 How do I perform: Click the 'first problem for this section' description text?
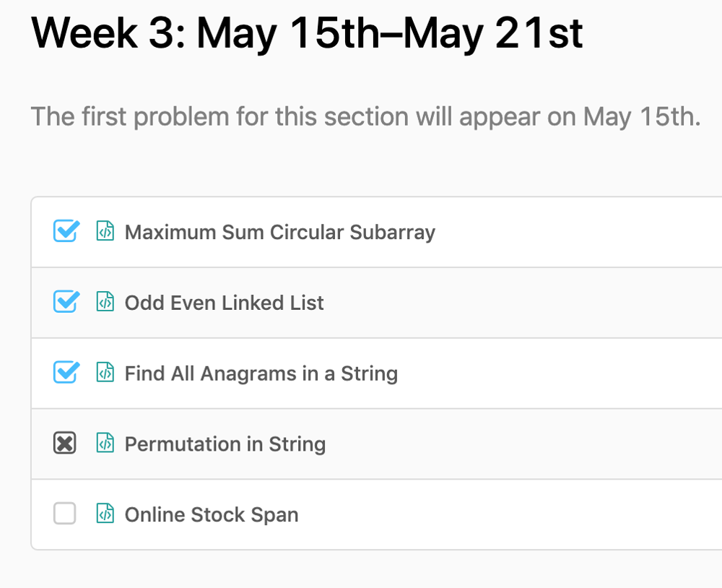coord(365,116)
